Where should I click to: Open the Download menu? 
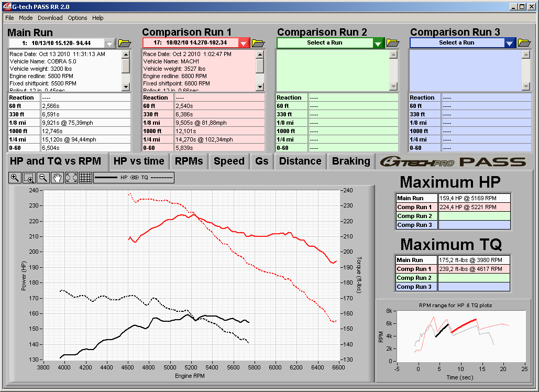pos(50,18)
